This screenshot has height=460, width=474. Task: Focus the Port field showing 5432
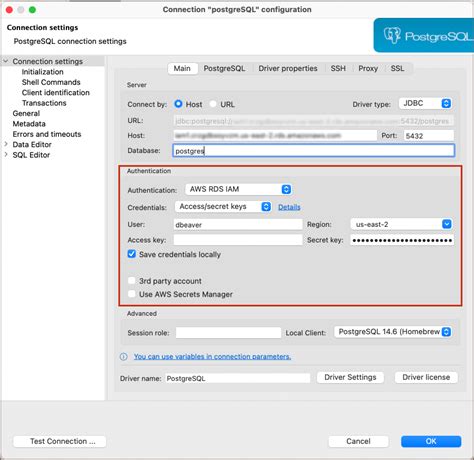point(429,136)
